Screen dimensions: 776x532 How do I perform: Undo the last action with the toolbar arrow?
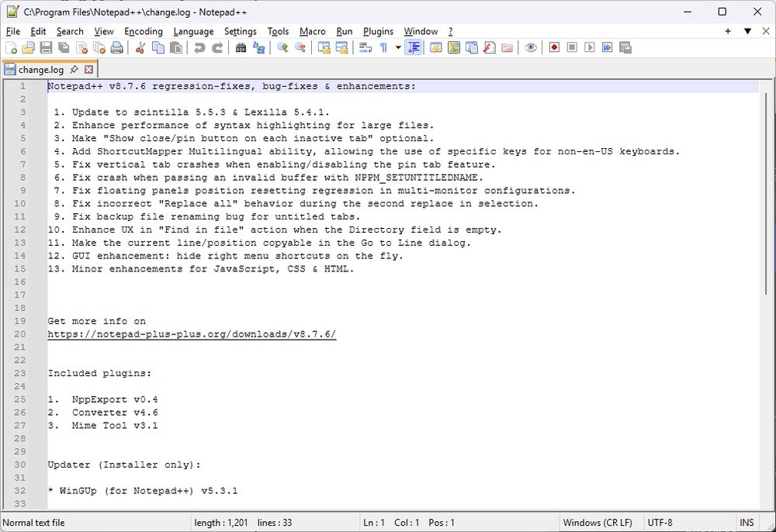click(199, 47)
